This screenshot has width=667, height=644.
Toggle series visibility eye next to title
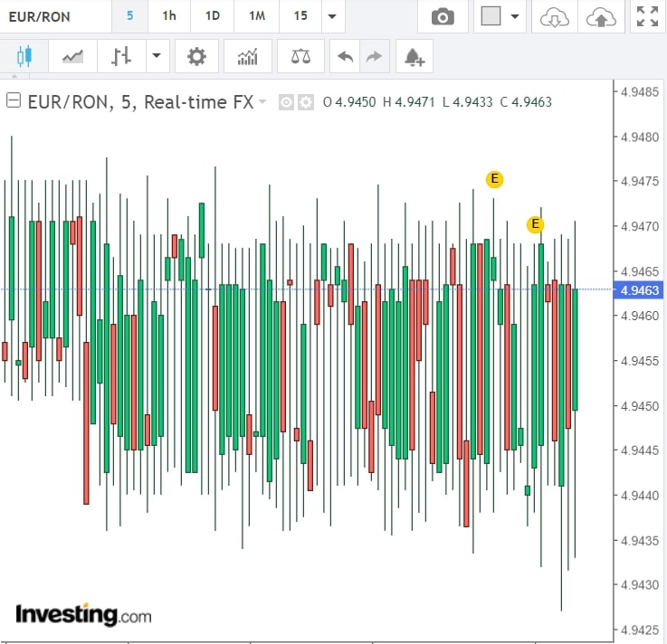[286, 102]
